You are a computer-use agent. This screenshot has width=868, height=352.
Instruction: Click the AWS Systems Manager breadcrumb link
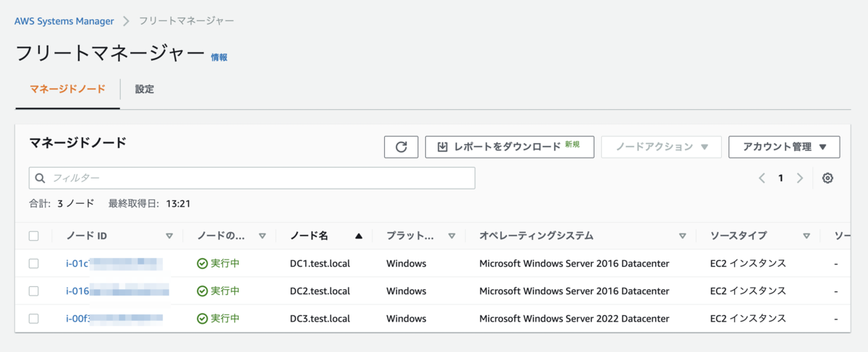coord(64,21)
